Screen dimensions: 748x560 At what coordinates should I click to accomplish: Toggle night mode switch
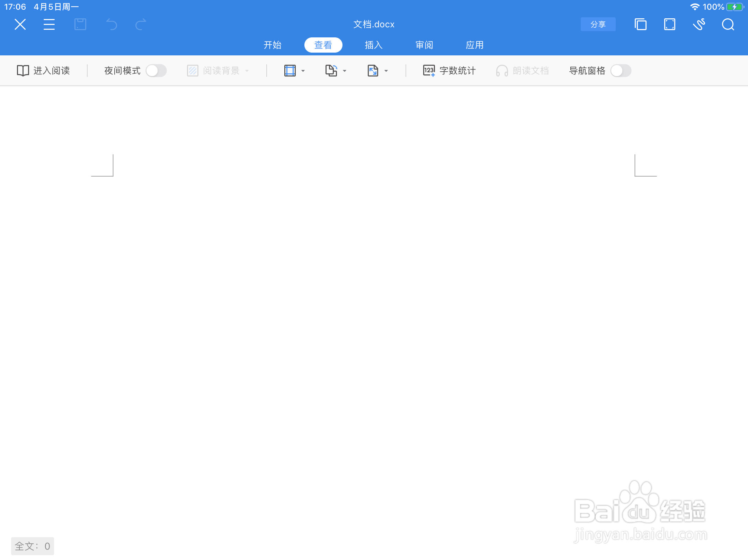tap(156, 71)
